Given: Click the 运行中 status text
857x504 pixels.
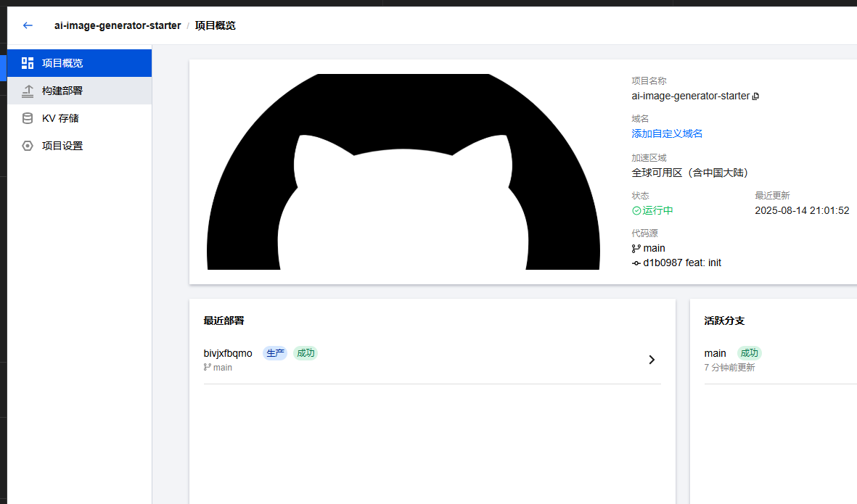Looking at the screenshot, I should point(657,211).
